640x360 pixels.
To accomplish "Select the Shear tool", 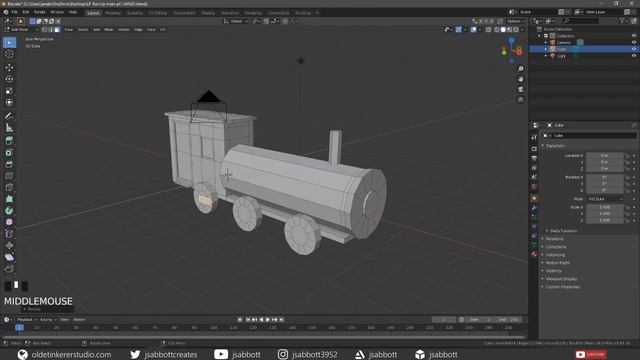I will 9,258.
